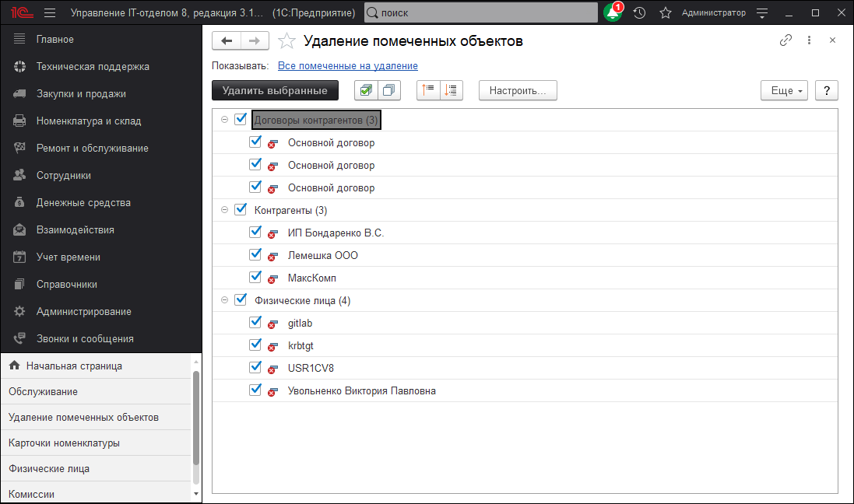Click the uncheck all items icon

point(388,91)
